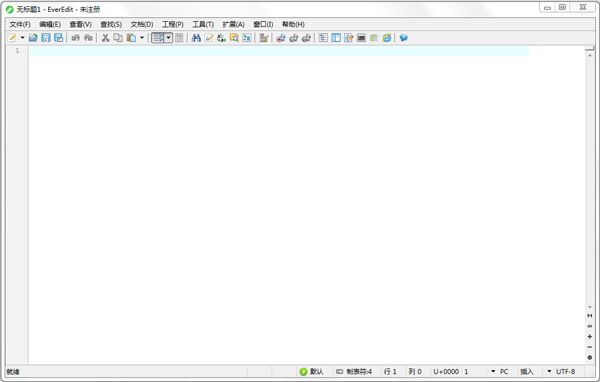The height and width of the screenshot is (382, 600).
Task: Open the 编辑(E) menu
Action: tap(50, 24)
